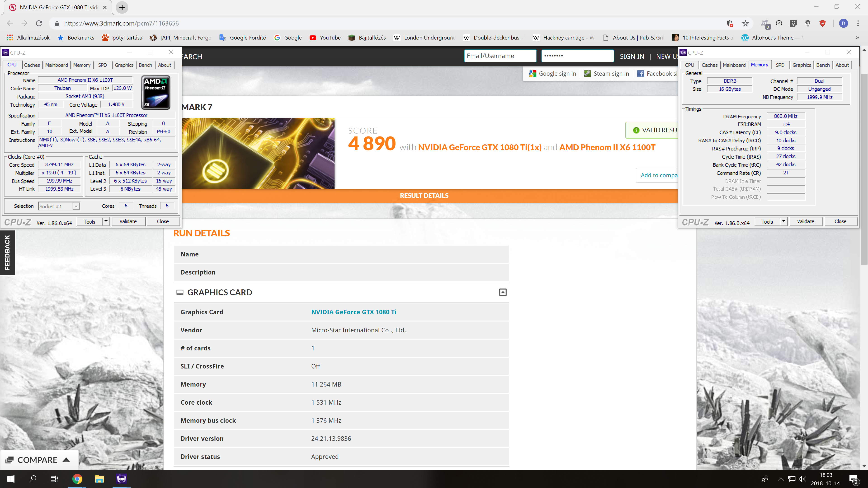Click Validate in left CPU-Z window
The image size is (868, 488).
pos(128,221)
